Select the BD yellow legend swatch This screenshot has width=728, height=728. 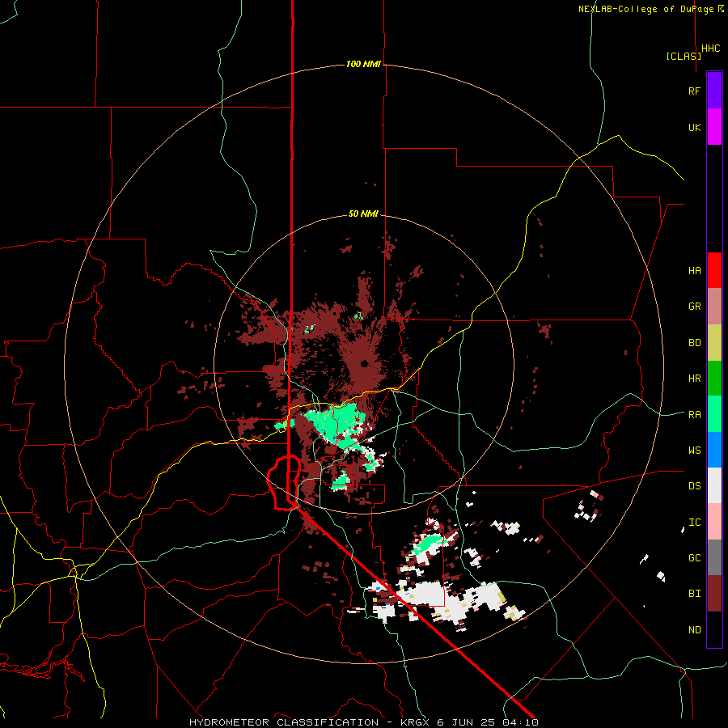click(x=714, y=343)
